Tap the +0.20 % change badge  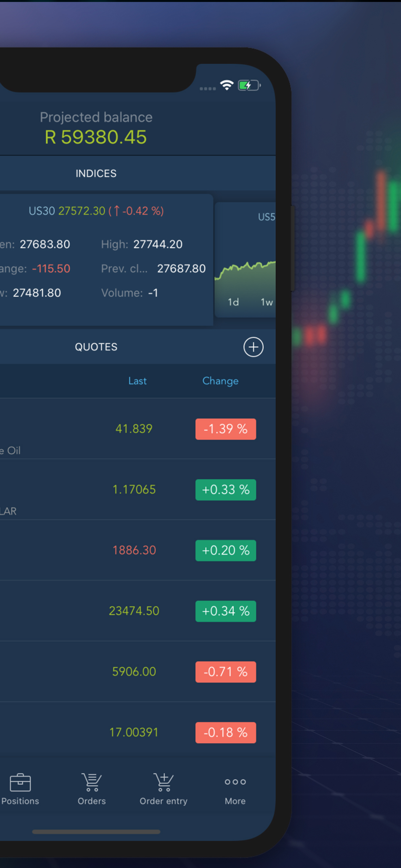tap(226, 550)
